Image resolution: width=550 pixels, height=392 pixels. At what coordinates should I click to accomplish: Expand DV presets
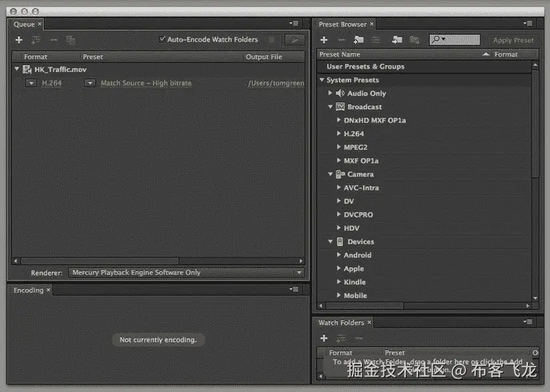[x=339, y=201]
